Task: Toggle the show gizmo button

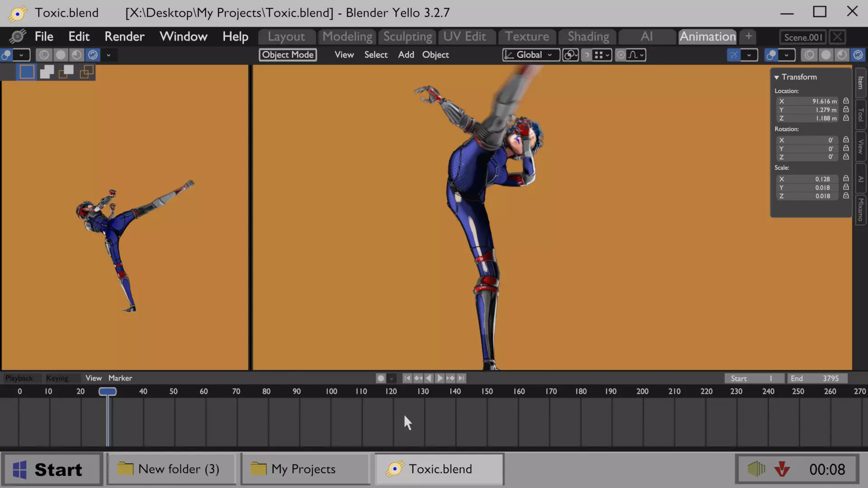Action: 734,55
